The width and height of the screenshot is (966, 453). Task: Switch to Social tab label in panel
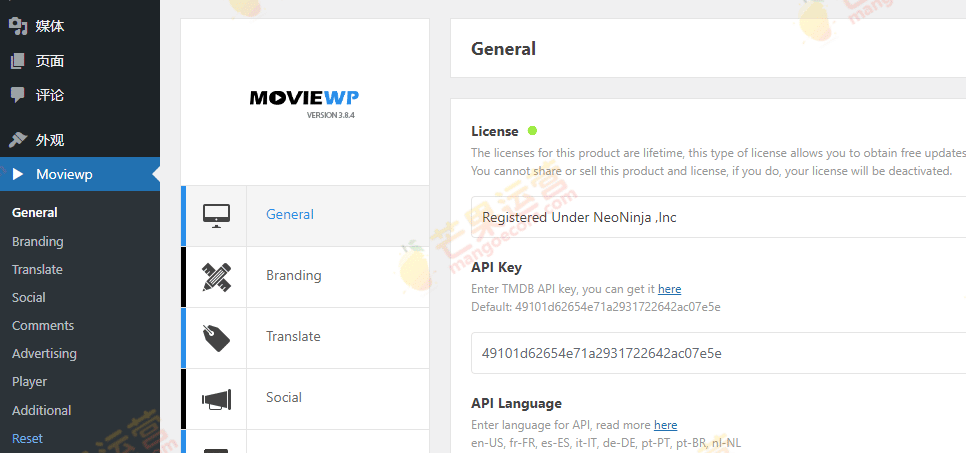283,398
